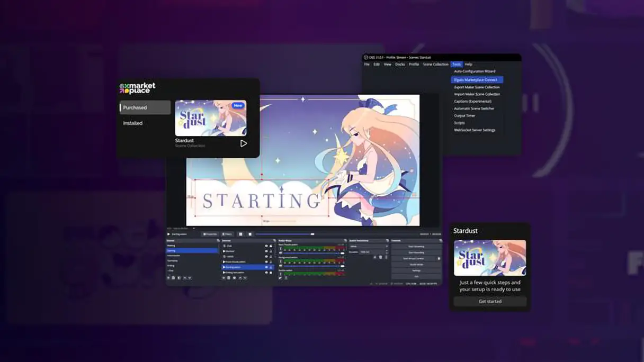This screenshot has width=644, height=362.
Task: Adjust first audio mixer volume slider
Action: (x=314, y=254)
